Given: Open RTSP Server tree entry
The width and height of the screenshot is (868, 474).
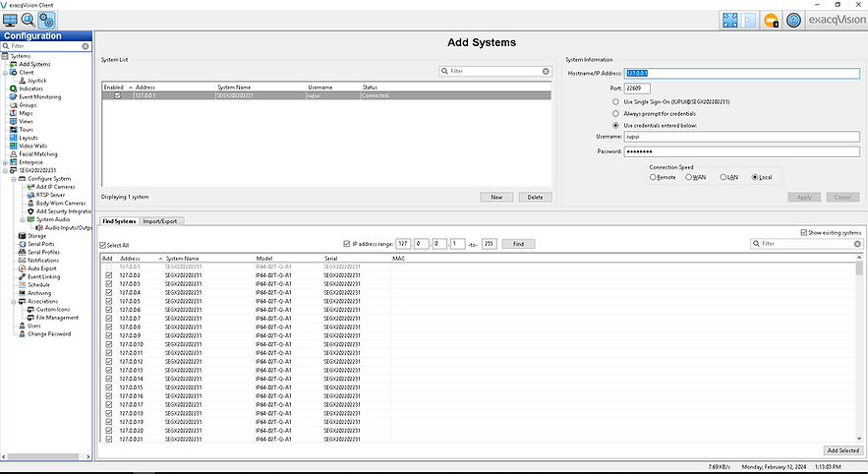Looking at the screenshot, I should click(50, 195).
